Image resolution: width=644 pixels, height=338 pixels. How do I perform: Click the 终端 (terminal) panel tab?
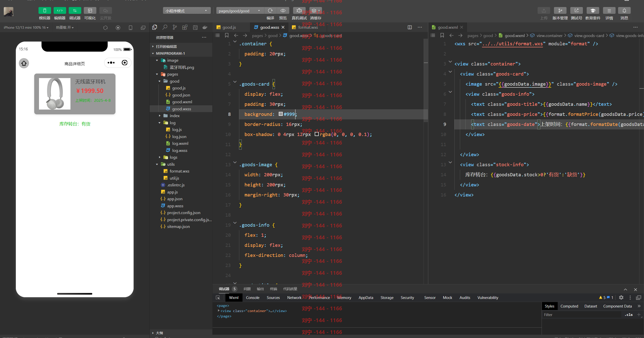point(273,289)
